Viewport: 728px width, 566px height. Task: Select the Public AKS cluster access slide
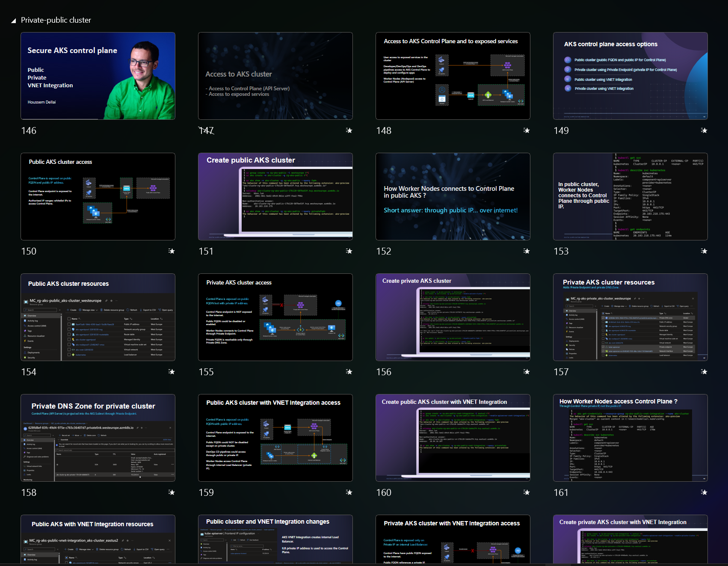pyautogui.click(x=98, y=196)
